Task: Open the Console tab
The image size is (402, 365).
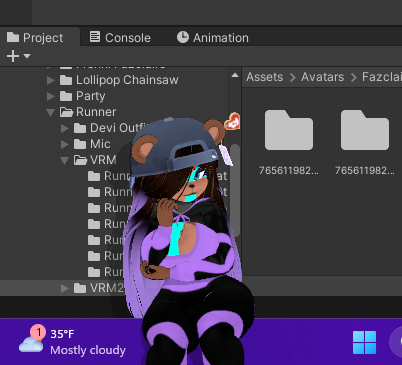Action: 120,38
